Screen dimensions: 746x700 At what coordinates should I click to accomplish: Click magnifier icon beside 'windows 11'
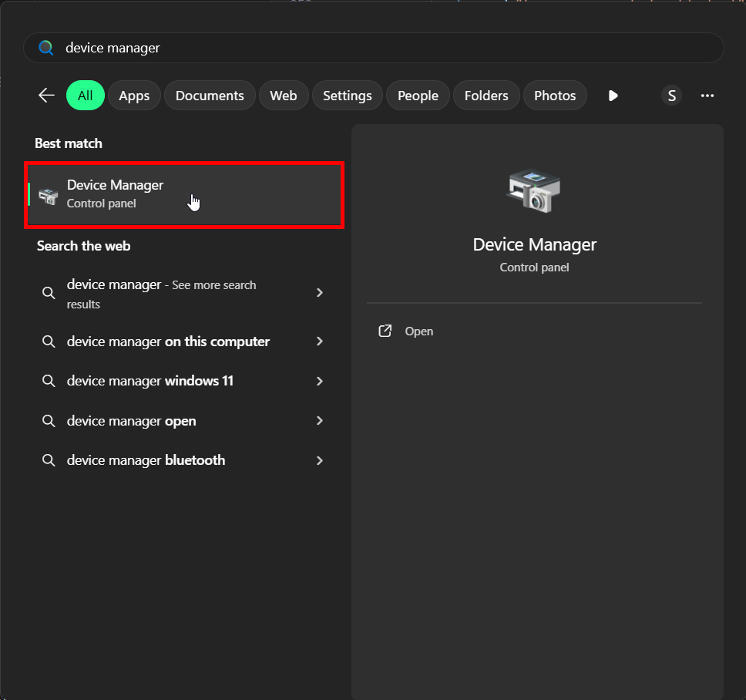49,381
